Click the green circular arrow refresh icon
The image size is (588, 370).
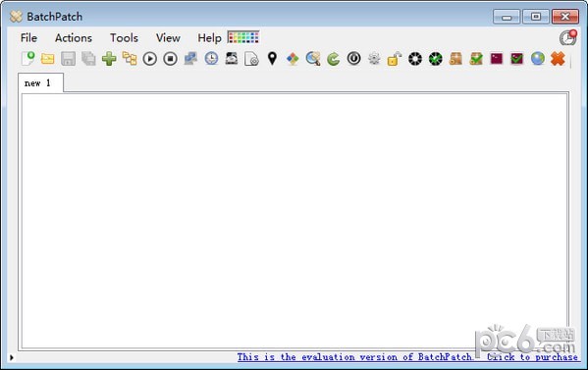[x=334, y=59]
